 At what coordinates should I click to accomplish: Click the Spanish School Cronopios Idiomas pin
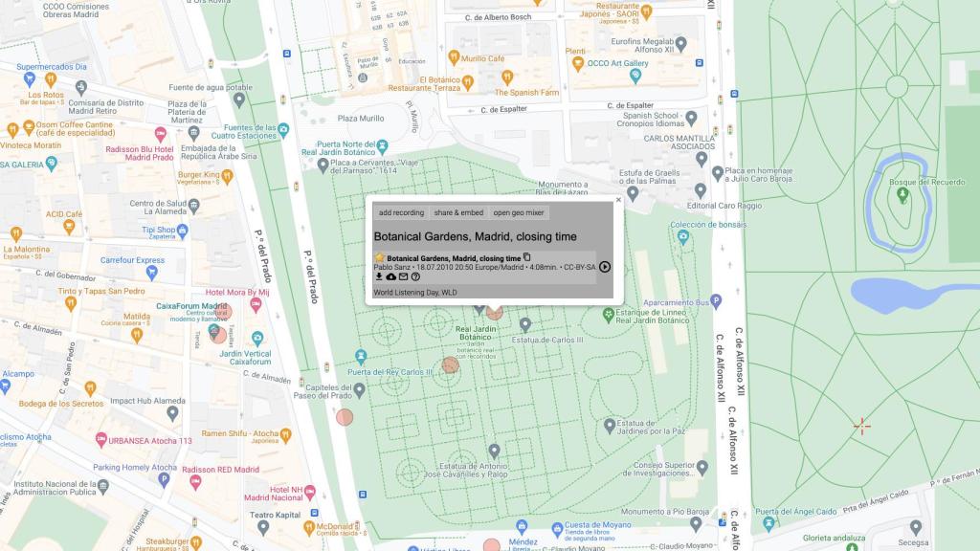[691, 118]
